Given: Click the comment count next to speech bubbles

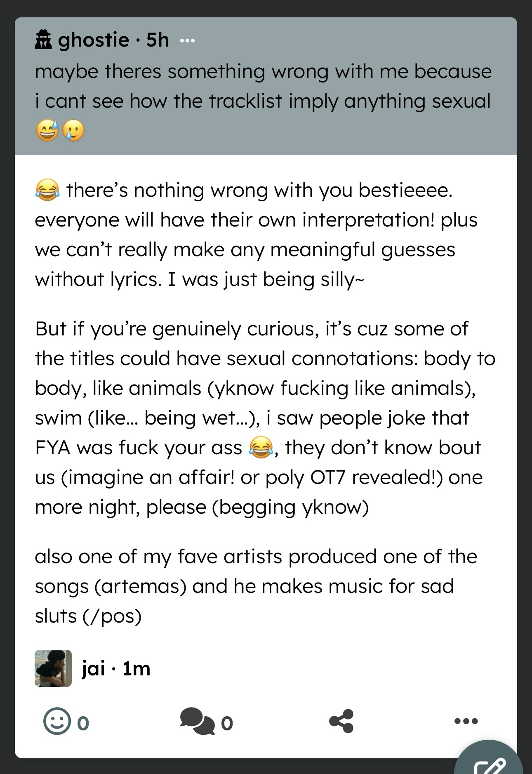Looking at the screenshot, I should tap(227, 723).
